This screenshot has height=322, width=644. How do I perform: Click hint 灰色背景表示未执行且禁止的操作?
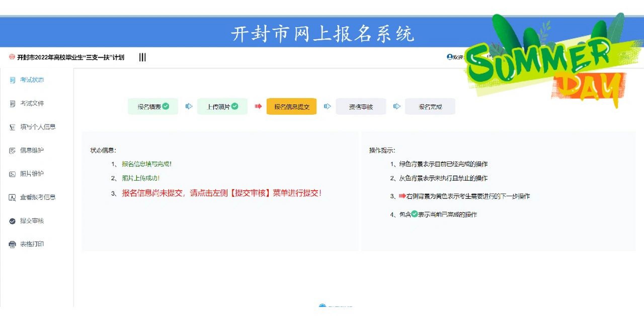point(443,178)
